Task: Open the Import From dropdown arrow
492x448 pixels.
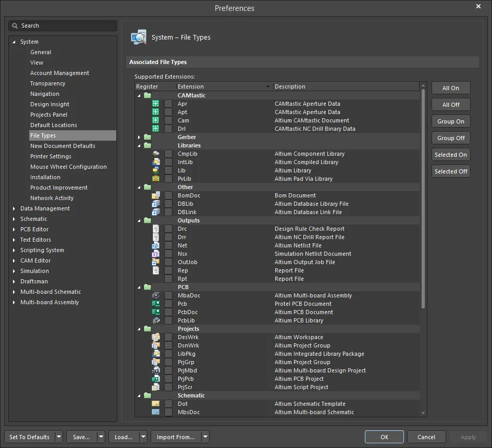Action: (x=205, y=437)
